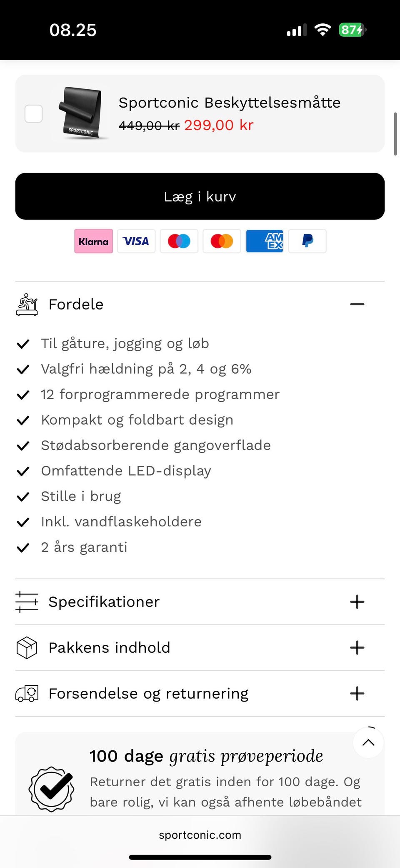The height and width of the screenshot is (868, 400).
Task: Check the Sportconic Beskyttelsesmåtte add-on checkbox
Action: [x=34, y=113]
